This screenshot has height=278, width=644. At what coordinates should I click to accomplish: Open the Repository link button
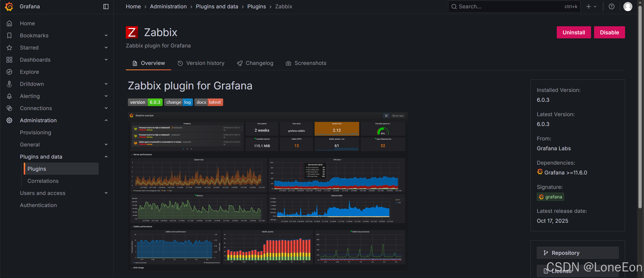coord(578,253)
